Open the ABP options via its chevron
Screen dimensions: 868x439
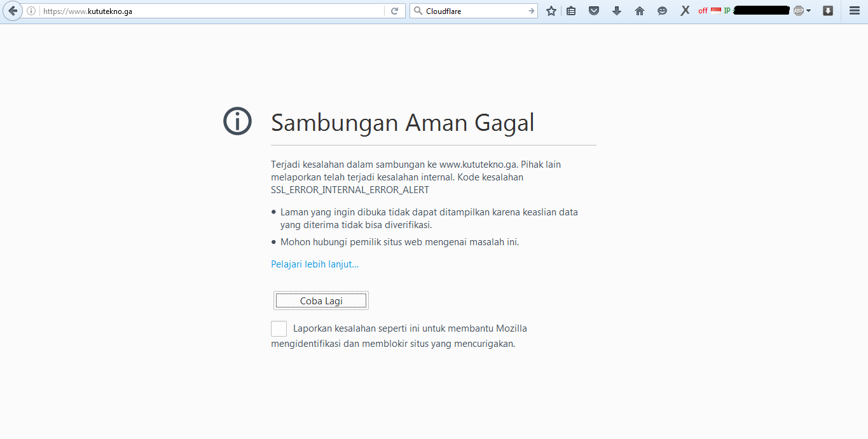[x=807, y=11]
